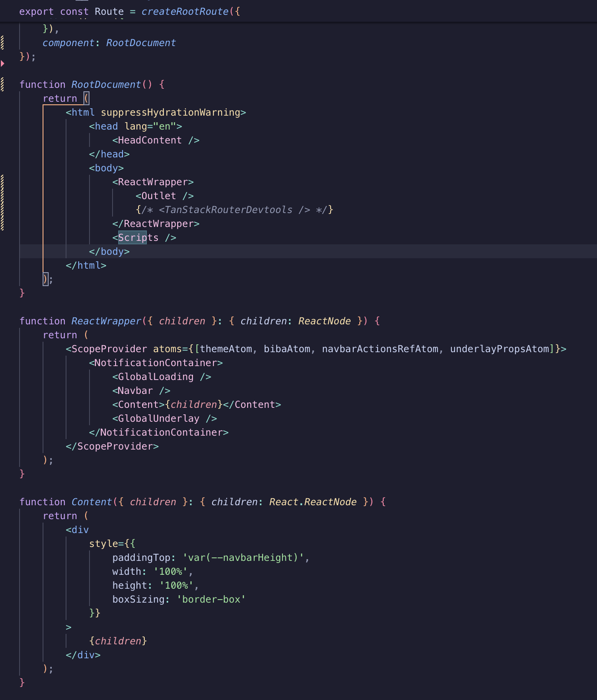The image size is (597, 700).
Task: Click "underlayPropsAtom" in the atoms array
Action: click(x=500, y=349)
